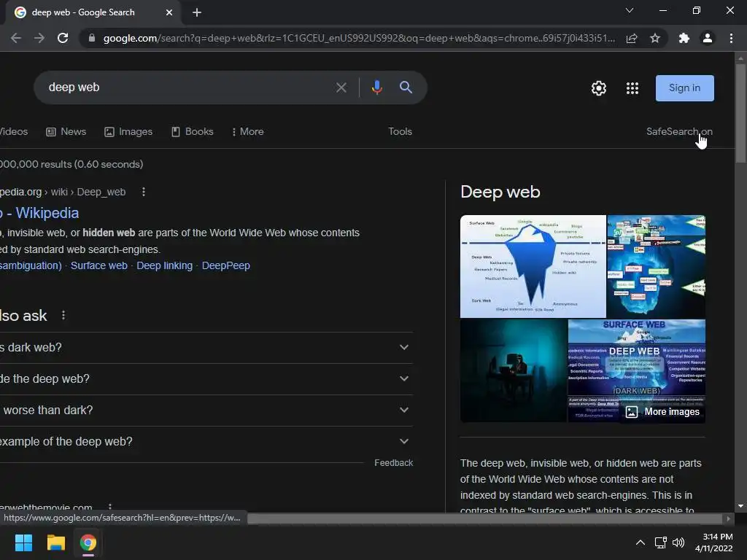
Task: Submit the search with the magnifier icon
Action: (x=406, y=87)
